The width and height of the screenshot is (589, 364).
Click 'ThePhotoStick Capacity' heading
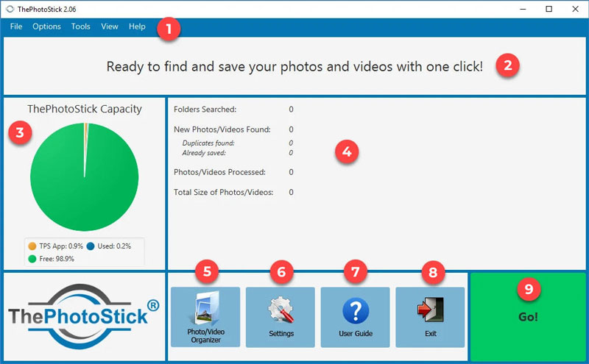(85, 109)
